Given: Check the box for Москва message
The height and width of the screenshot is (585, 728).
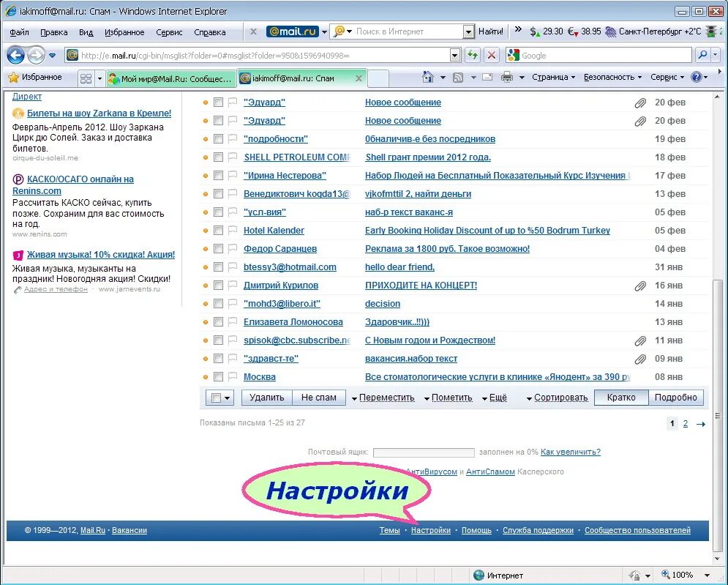Looking at the screenshot, I should tap(218, 377).
